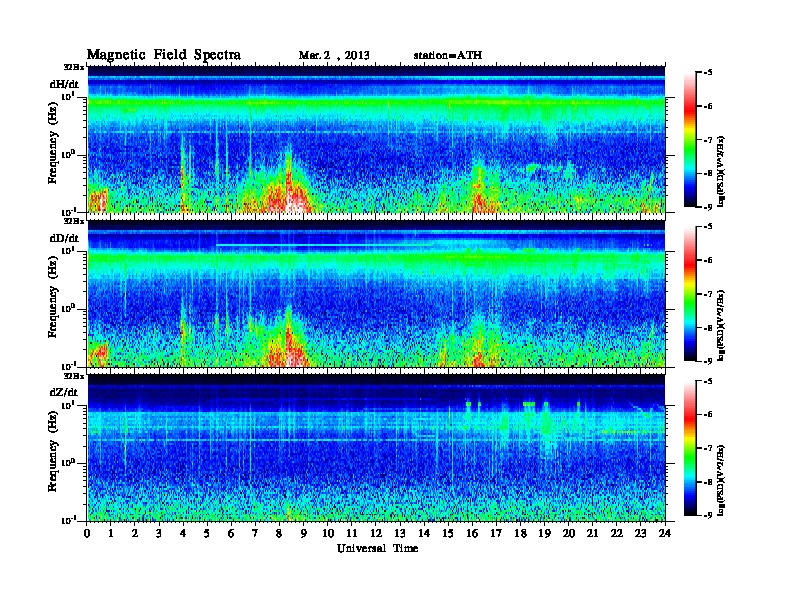Click inside the dZ/dt spectrogram panel
This screenshot has width=792, height=612.
(376, 448)
